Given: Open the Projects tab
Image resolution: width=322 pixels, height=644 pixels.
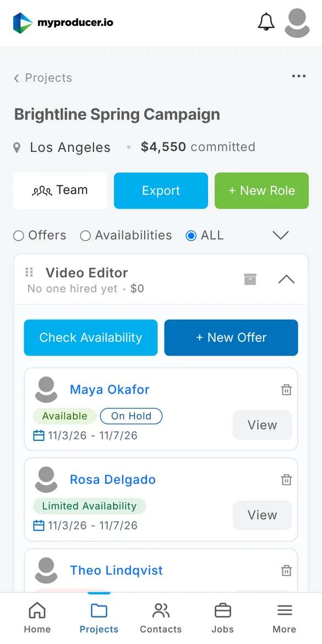Looking at the screenshot, I should tap(99, 618).
